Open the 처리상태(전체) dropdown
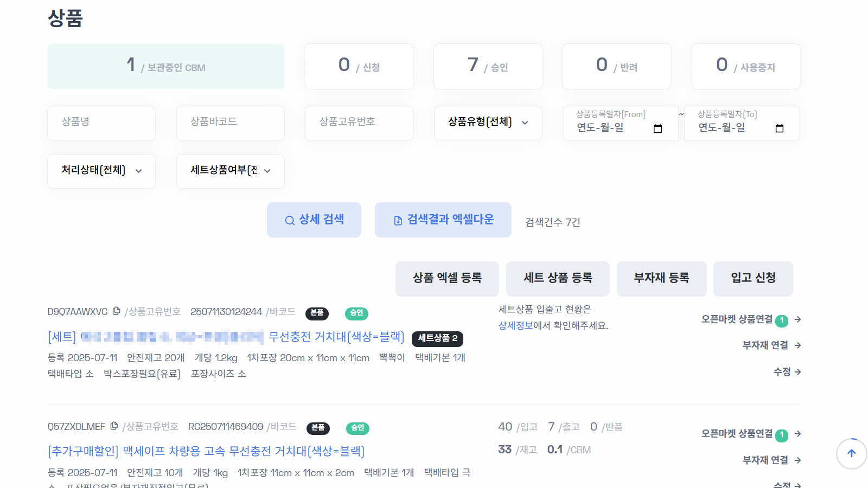The height and width of the screenshot is (488, 868). coord(101,171)
